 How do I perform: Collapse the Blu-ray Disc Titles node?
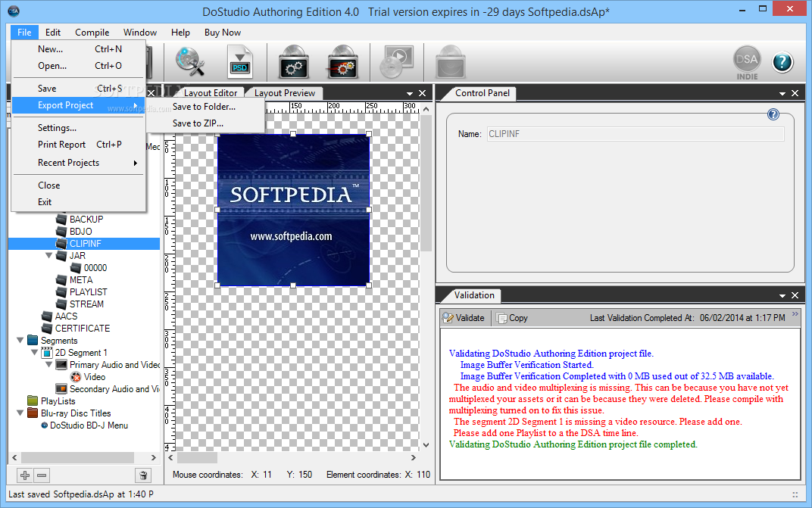20,413
